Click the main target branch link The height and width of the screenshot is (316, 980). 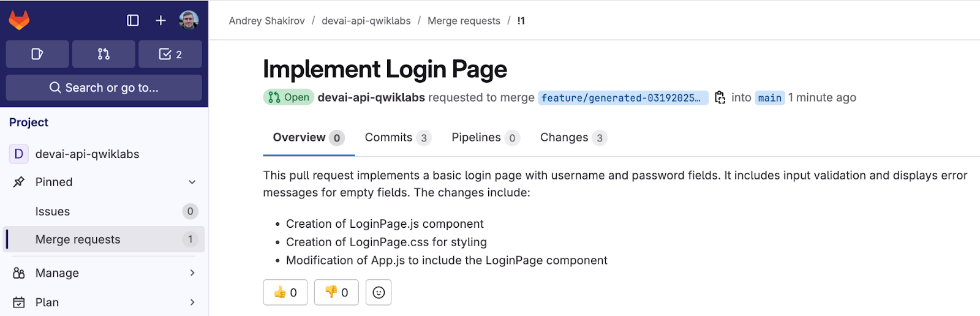click(x=769, y=98)
